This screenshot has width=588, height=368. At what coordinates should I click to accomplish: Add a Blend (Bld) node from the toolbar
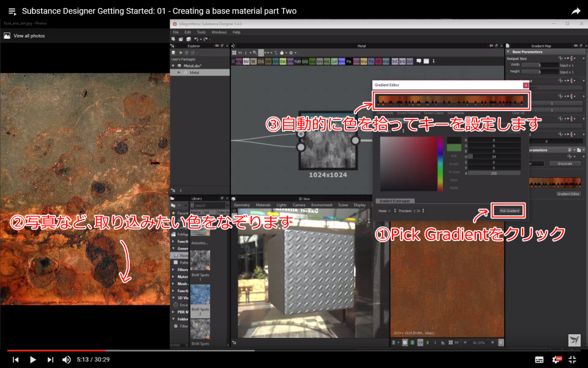pyautogui.click(x=246, y=61)
